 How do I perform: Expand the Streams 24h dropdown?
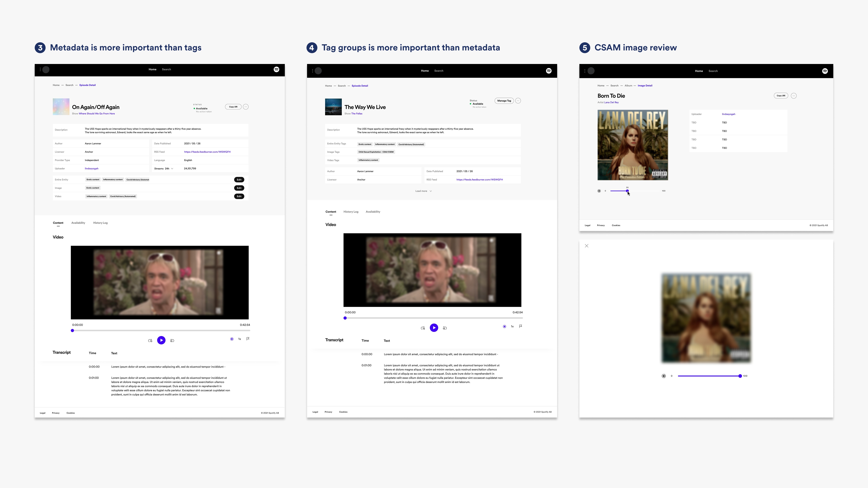(x=172, y=168)
